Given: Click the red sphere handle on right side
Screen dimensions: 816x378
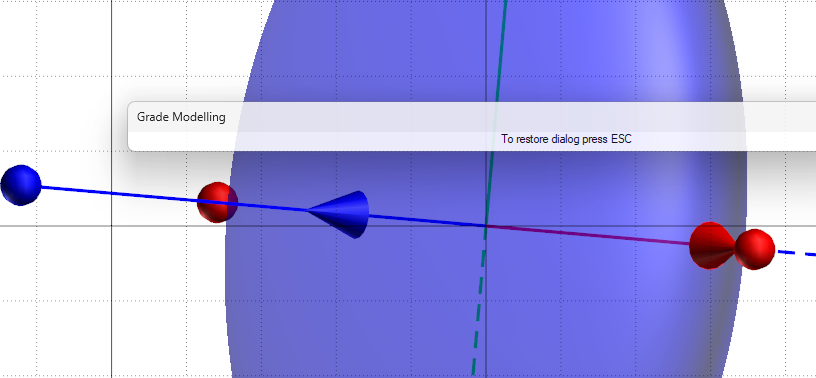Looking at the screenshot, I should [755, 249].
